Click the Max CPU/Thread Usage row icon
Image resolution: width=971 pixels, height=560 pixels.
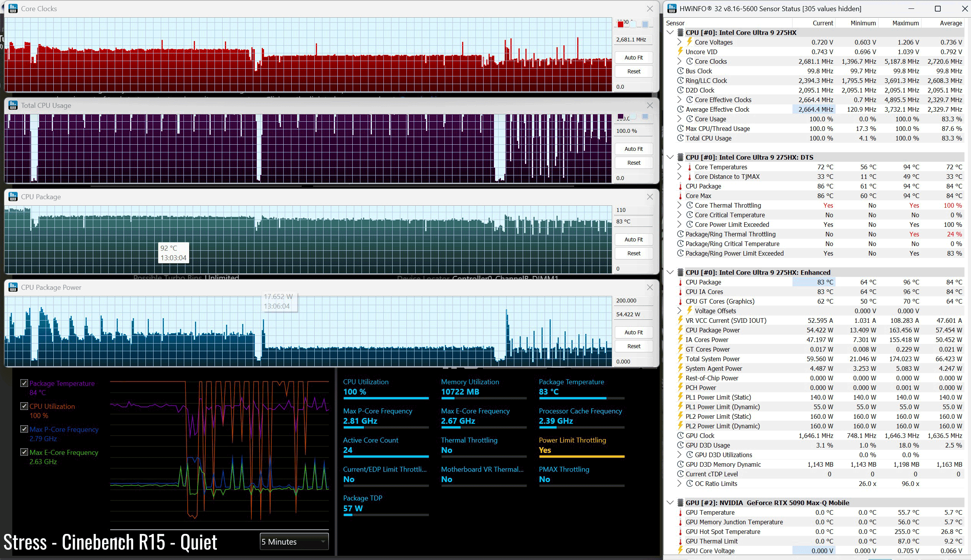pos(680,129)
